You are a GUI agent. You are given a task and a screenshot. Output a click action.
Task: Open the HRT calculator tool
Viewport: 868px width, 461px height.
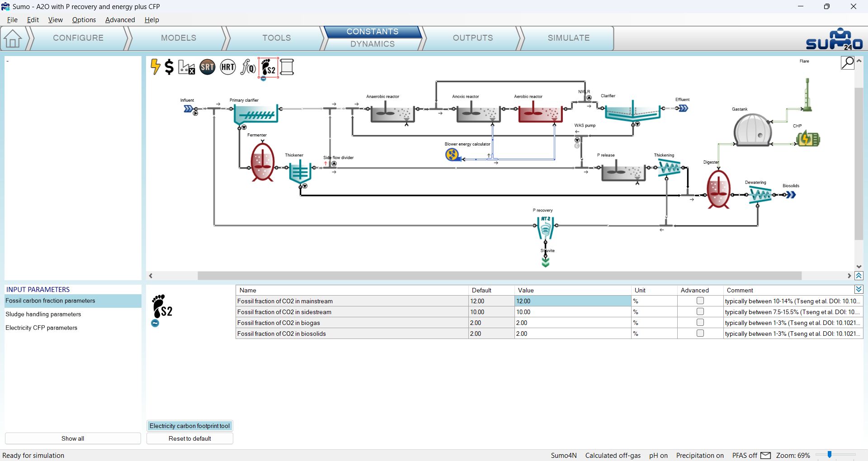pos(228,67)
